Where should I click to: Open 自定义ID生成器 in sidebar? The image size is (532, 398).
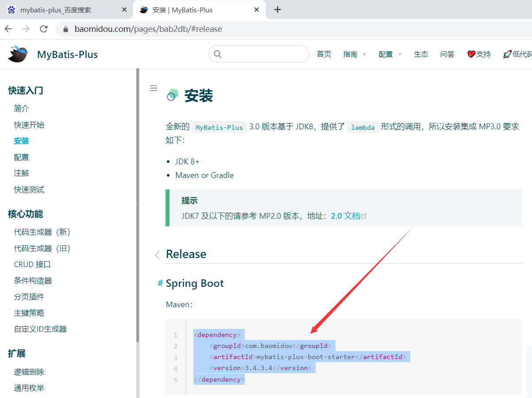40,329
